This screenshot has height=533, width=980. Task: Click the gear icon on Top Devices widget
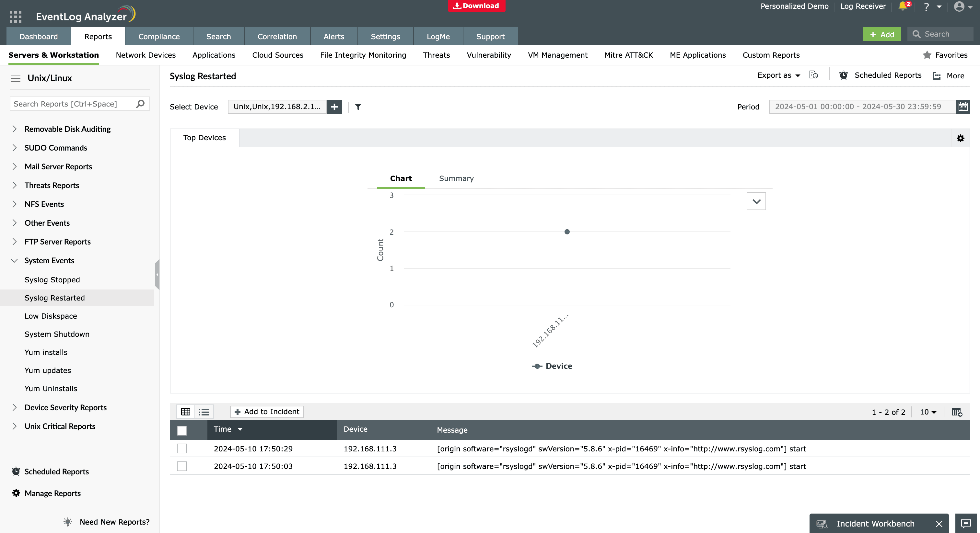tap(961, 138)
